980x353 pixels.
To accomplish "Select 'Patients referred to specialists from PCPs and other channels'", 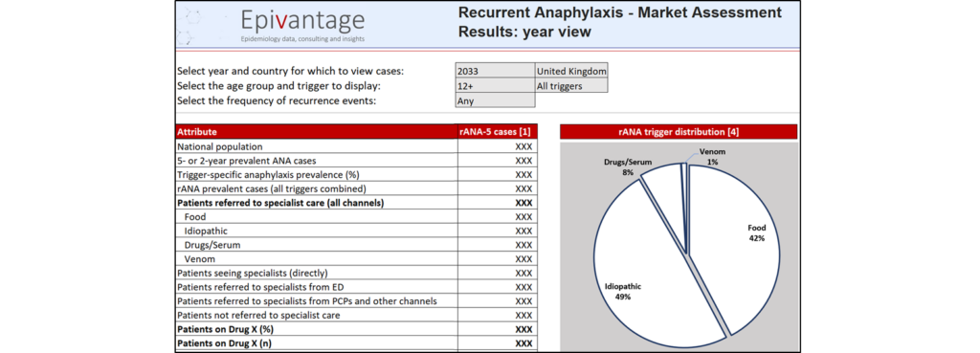I will [x=316, y=301].
